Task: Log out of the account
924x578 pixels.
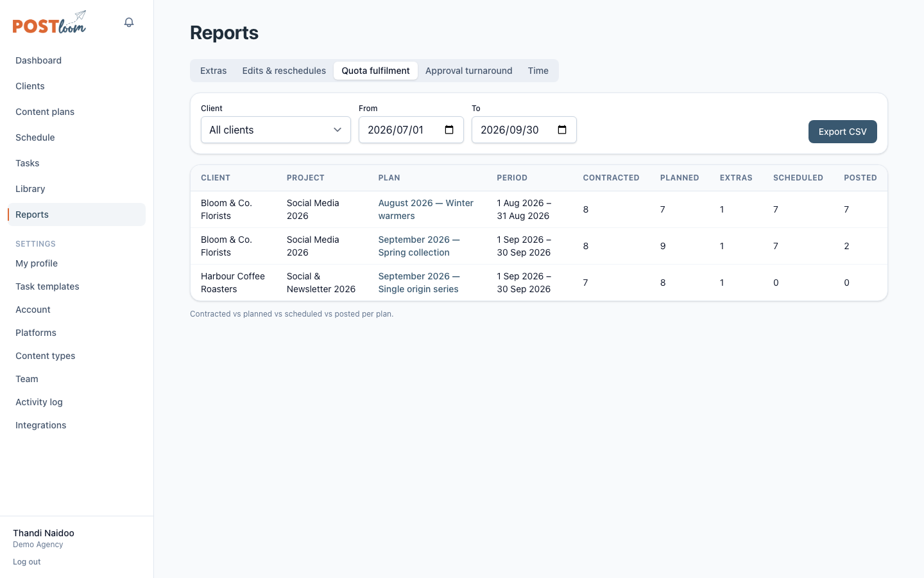Action: 27,562
